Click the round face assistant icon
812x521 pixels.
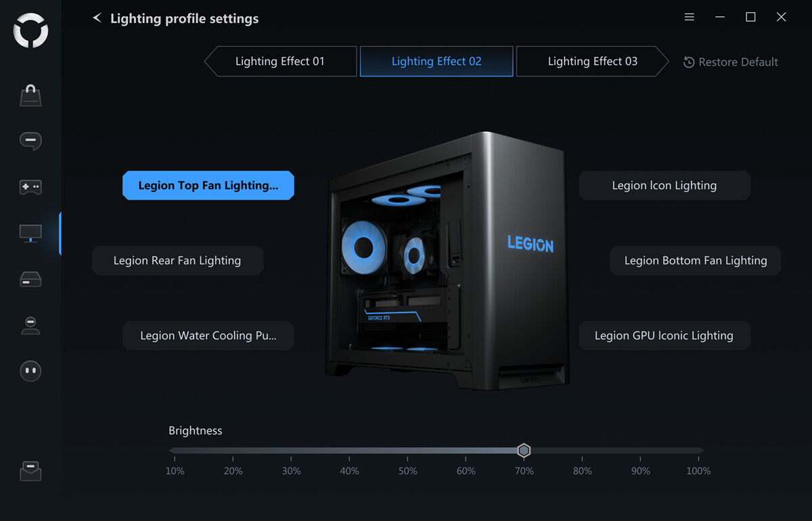[30, 371]
